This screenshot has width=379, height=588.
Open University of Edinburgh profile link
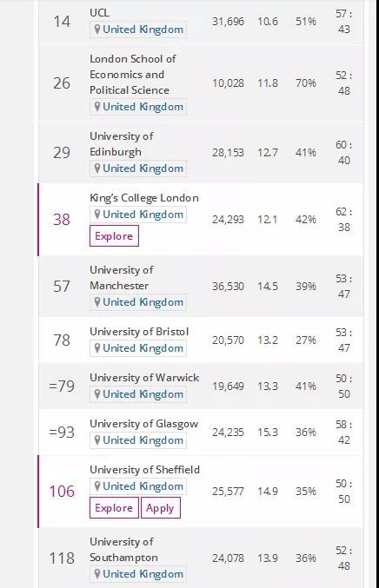pyautogui.click(x=121, y=144)
